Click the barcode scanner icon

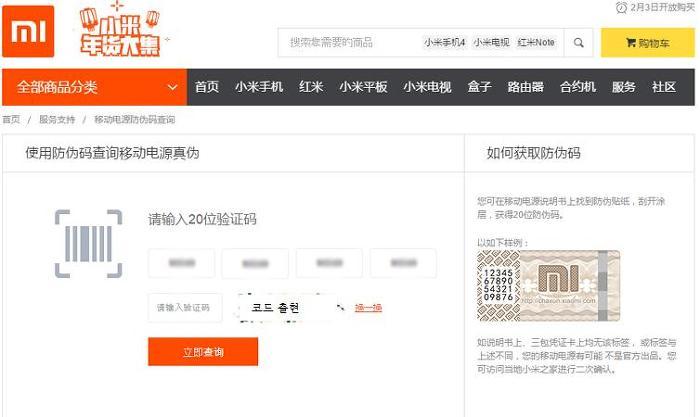(88, 244)
